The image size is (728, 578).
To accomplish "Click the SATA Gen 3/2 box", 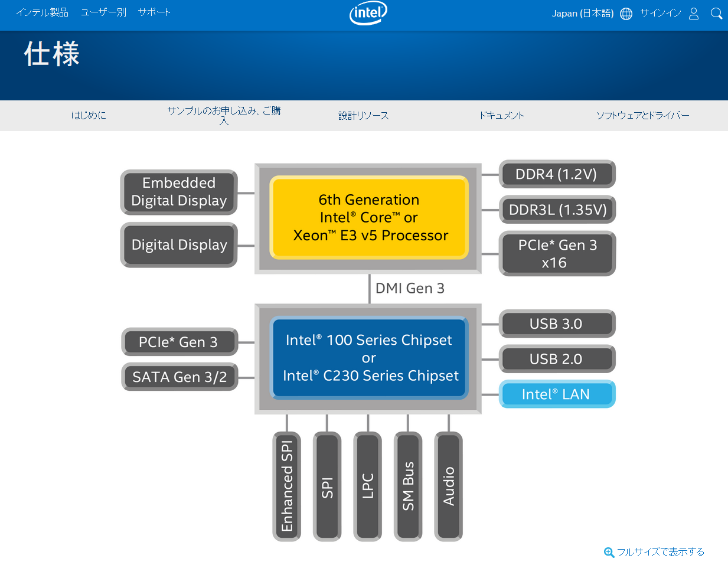I will 179,377.
